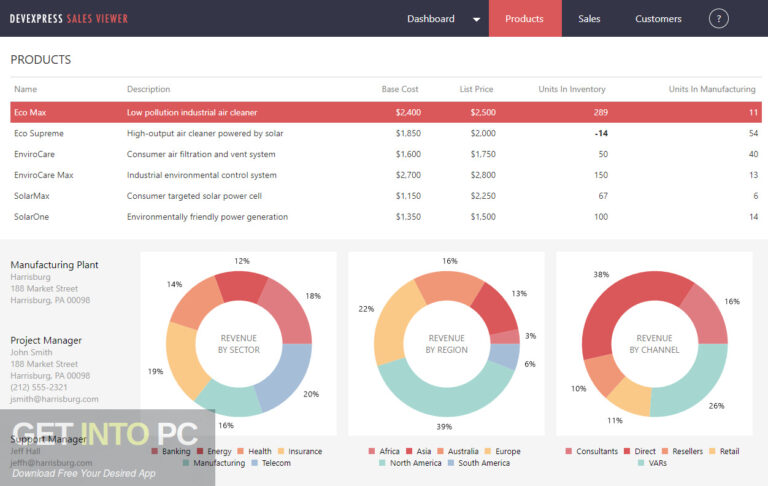Viewport: 768px width, 486px height.
Task: Select the SolarMax product name
Action: click(31, 195)
